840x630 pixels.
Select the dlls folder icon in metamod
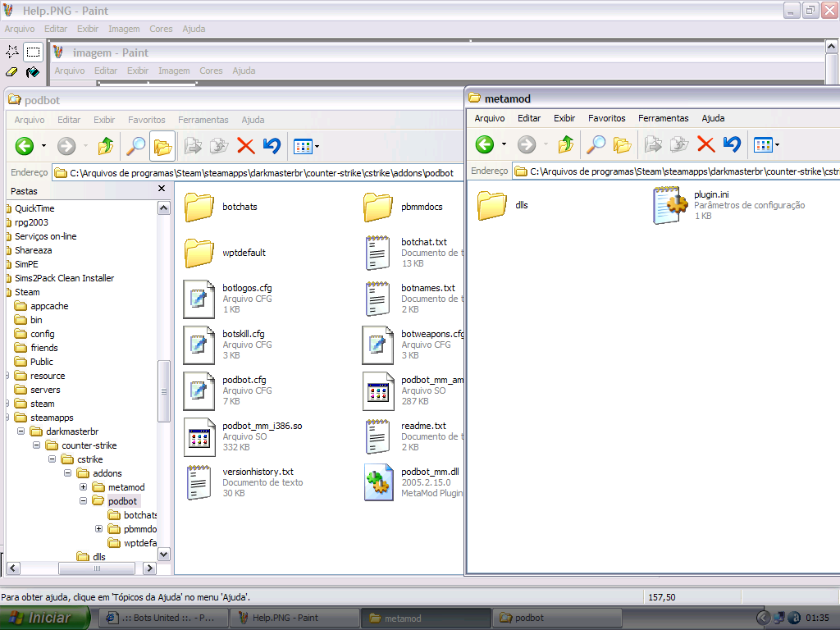click(x=492, y=206)
